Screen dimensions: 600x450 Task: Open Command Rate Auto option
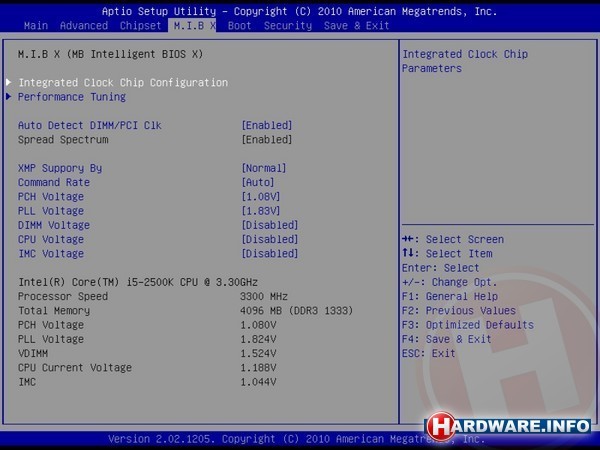point(260,182)
